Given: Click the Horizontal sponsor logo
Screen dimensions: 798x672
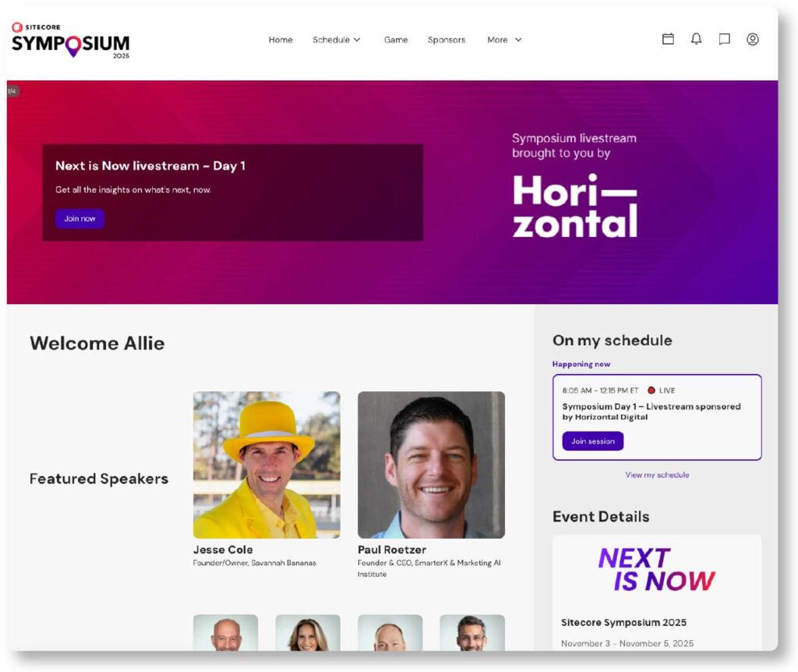Looking at the screenshot, I should [x=574, y=206].
